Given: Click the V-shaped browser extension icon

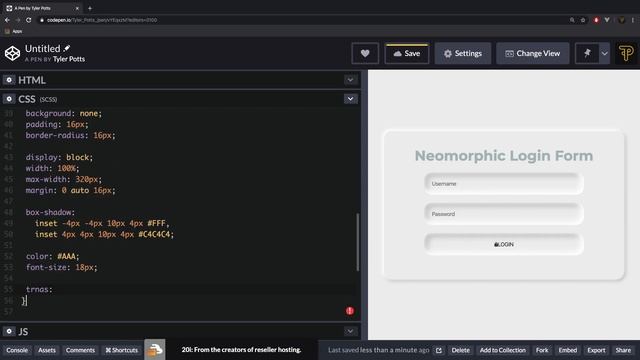Looking at the screenshot, I should (x=607, y=20).
